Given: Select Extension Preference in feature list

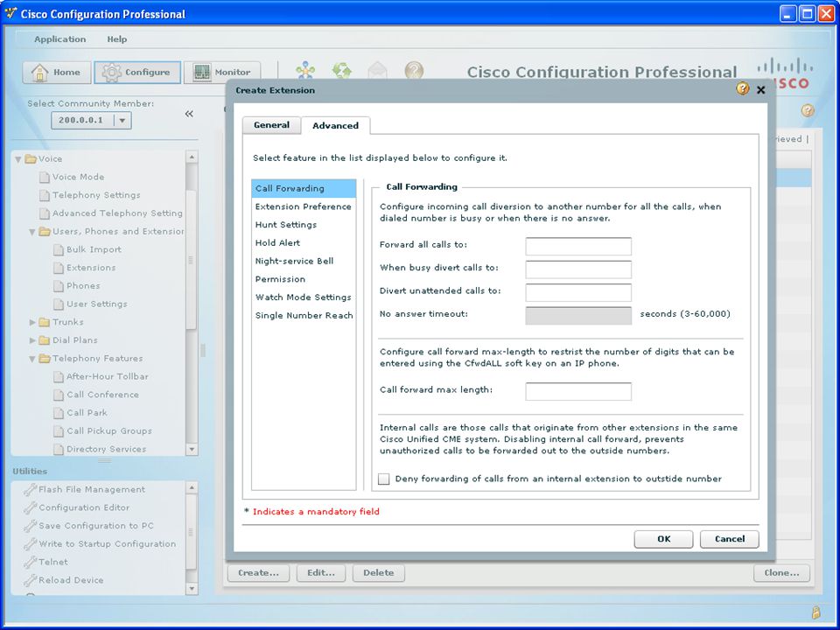Looking at the screenshot, I should (x=304, y=206).
